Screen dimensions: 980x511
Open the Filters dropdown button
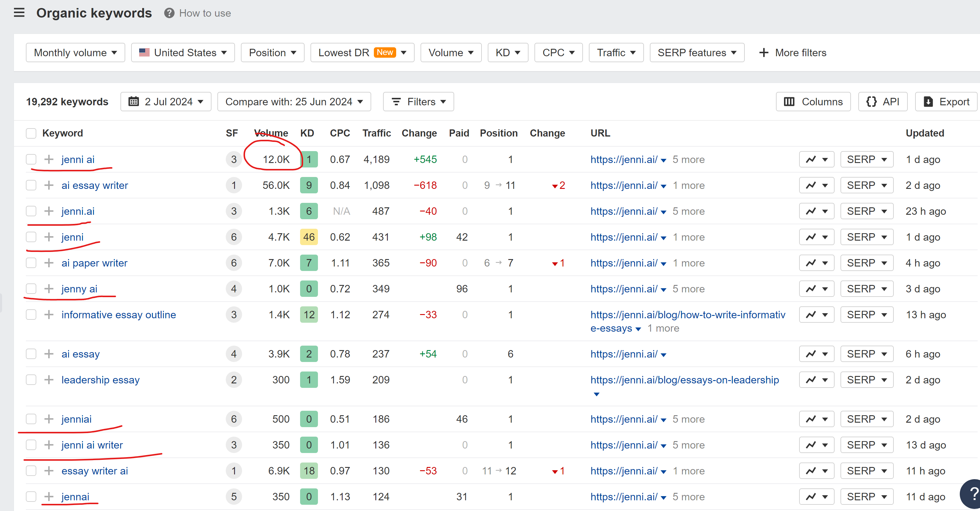pos(418,102)
